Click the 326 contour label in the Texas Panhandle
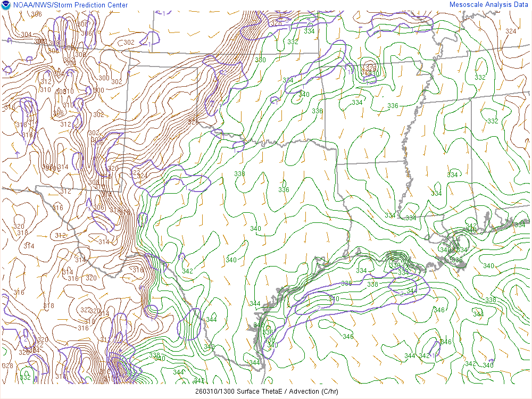 coord(193,122)
